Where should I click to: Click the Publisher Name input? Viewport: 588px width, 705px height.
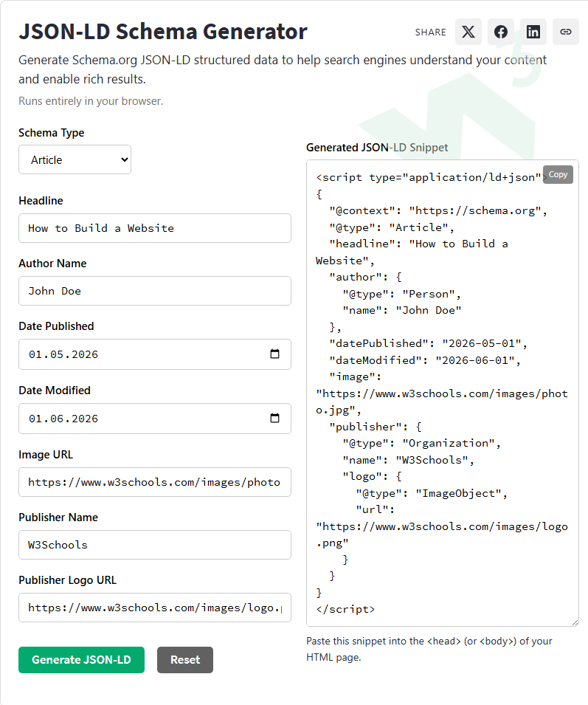(154, 545)
